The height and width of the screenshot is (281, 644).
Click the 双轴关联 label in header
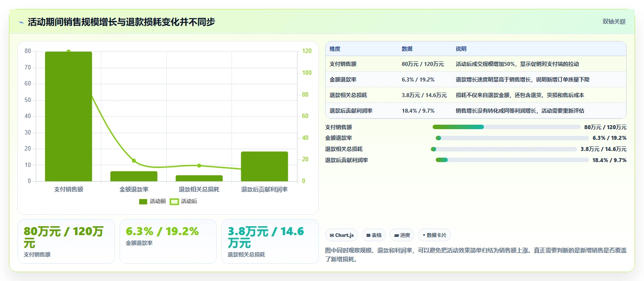click(x=614, y=22)
